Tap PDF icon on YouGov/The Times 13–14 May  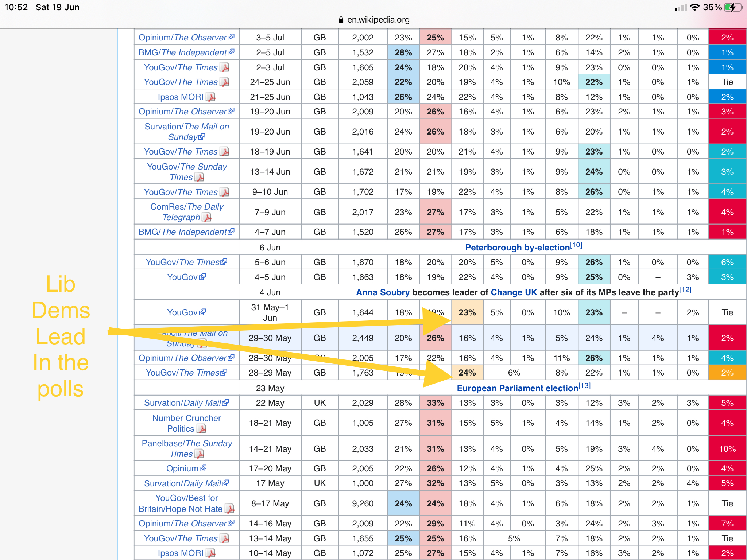click(225, 538)
